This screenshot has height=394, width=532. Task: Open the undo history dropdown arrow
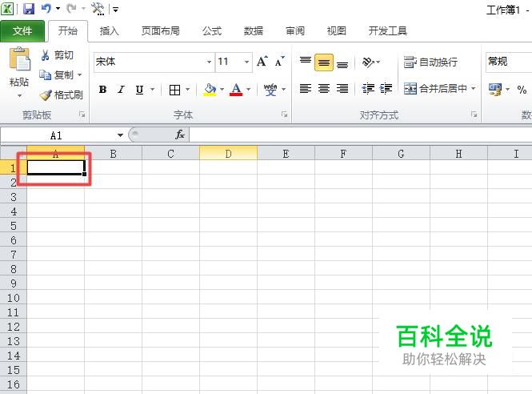pyautogui.click(x=58, y=9)
